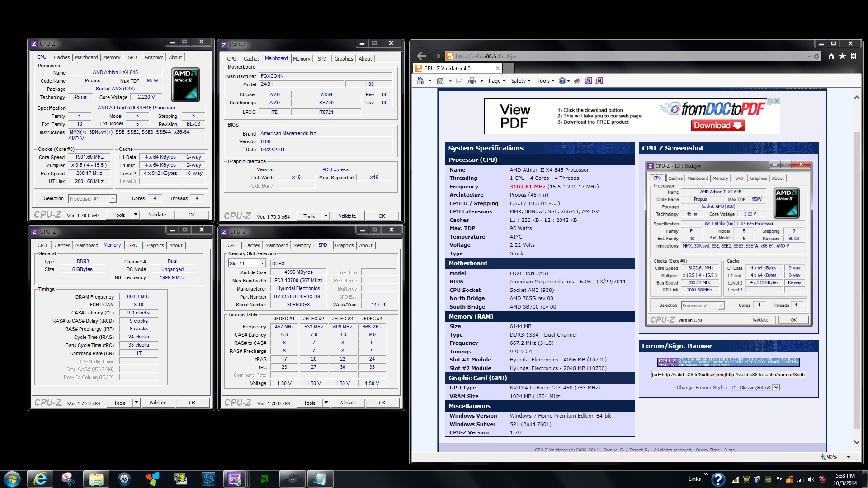Click the Print icon in IE toolbar
This screenshot has width=868, height=488.
coord(472,81)
